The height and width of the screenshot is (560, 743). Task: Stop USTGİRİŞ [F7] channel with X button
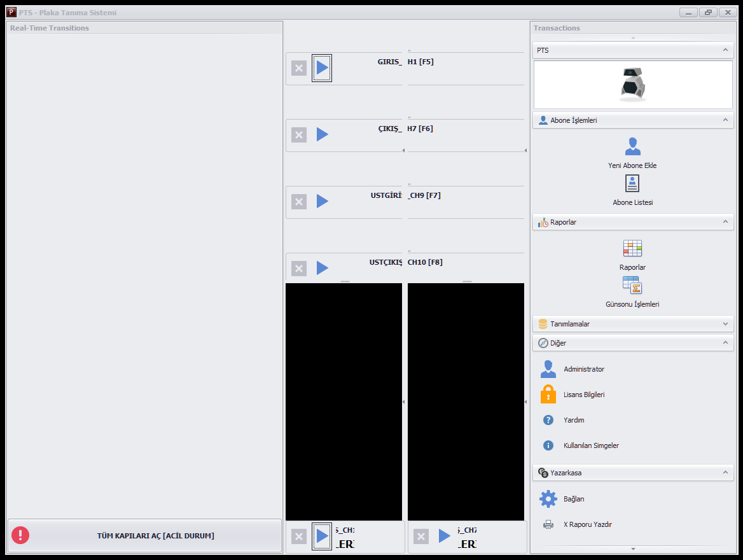(299, 202)
